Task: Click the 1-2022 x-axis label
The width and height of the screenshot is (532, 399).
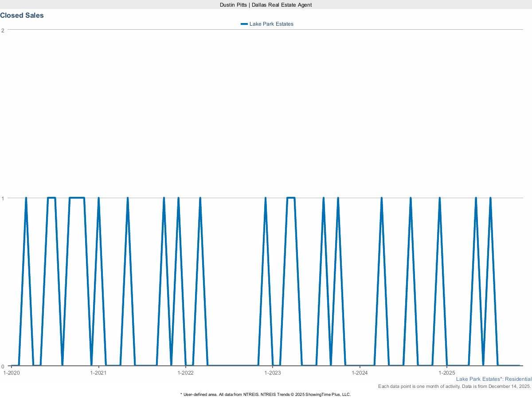Action: tap(186, 373)
